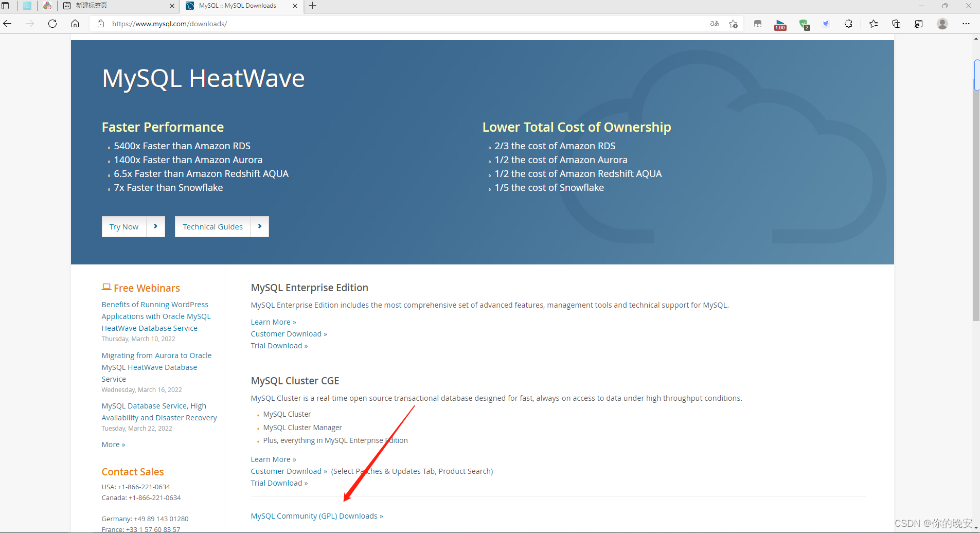
Task: Open Enterprise Edition Customer Download link
Action: point(289,334)
